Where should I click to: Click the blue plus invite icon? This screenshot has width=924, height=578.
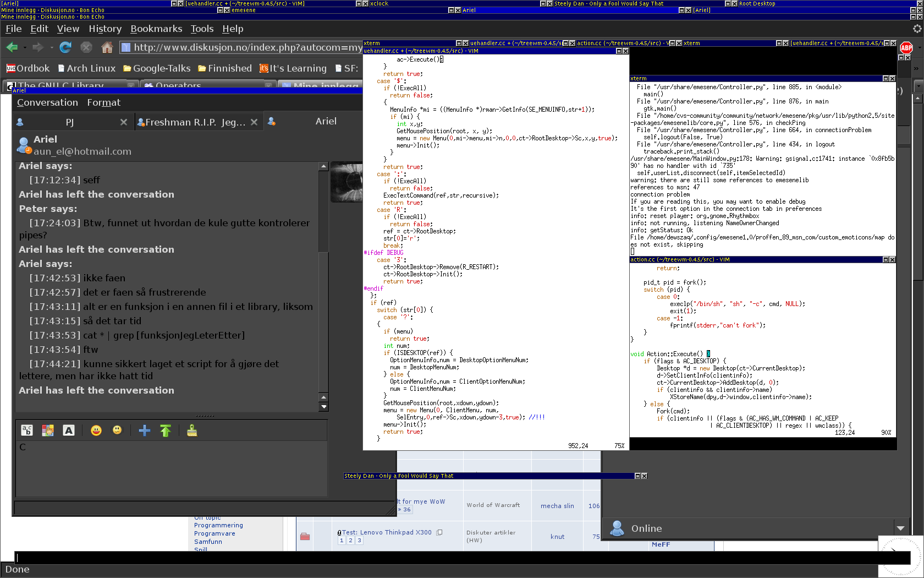click(x=144, y=430)
